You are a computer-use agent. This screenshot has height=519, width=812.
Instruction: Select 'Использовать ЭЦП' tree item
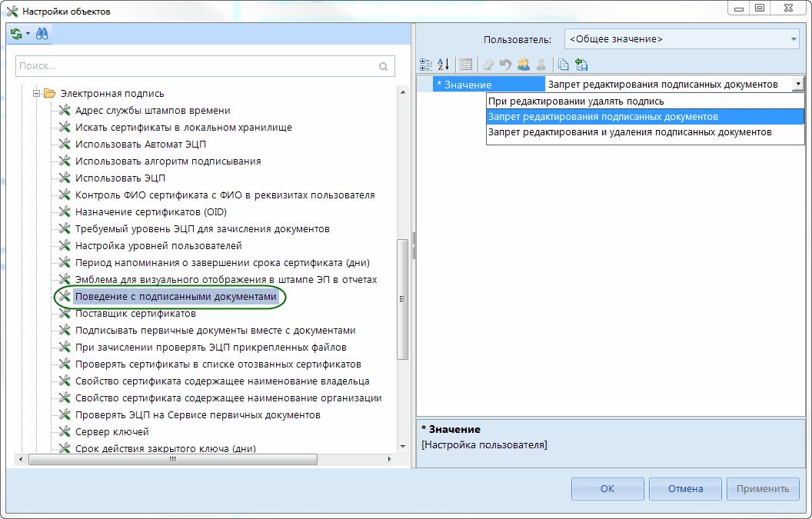pyautogui.click(x=120, y=178)
